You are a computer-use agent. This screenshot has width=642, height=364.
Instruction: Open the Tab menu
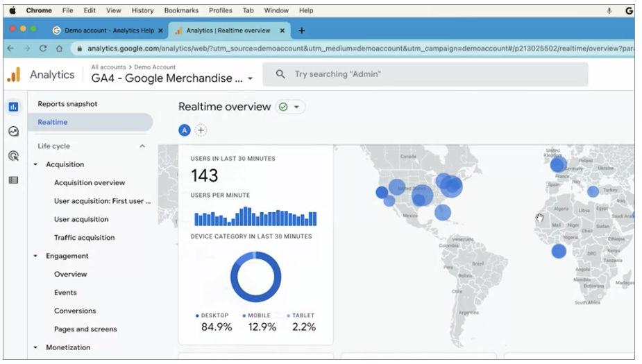248,10
